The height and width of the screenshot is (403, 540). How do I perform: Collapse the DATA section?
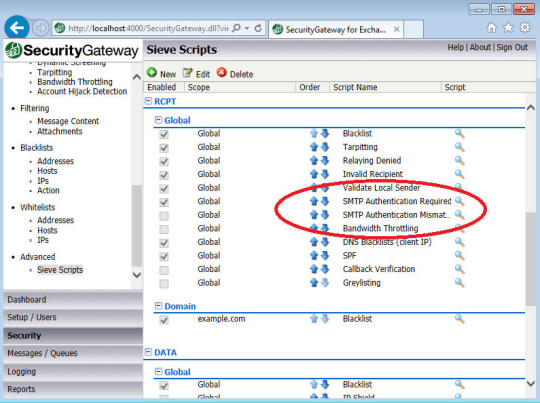point(148,352)
